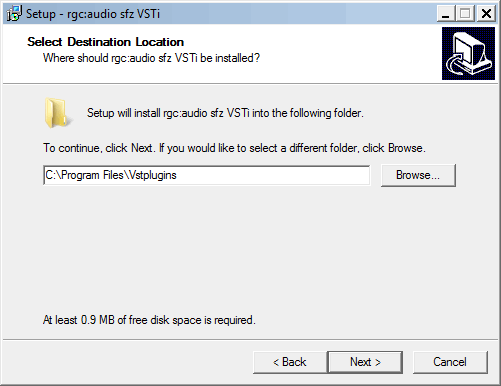Click the yellow folder icon
Screen dimensions: 501x386
pyautogui.click(x=57, y=113)
